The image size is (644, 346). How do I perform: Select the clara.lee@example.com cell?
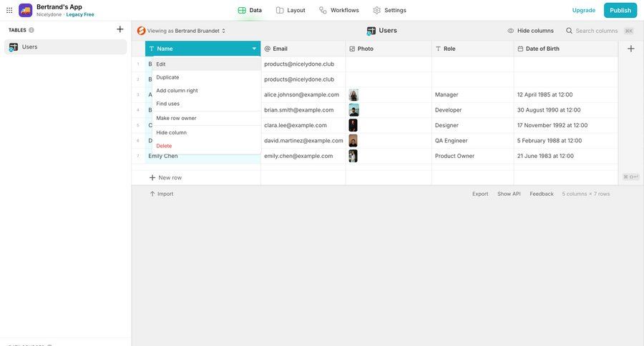pyautogui.click(x=303, y=125)
